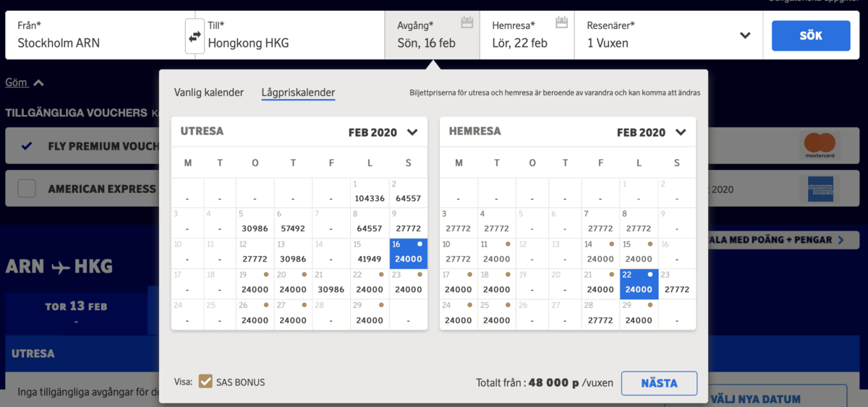Select return Feb 17 priced 24000
The width and height of the screenshot is (868, 407).
pyautogui.click(x=458, y=283)
